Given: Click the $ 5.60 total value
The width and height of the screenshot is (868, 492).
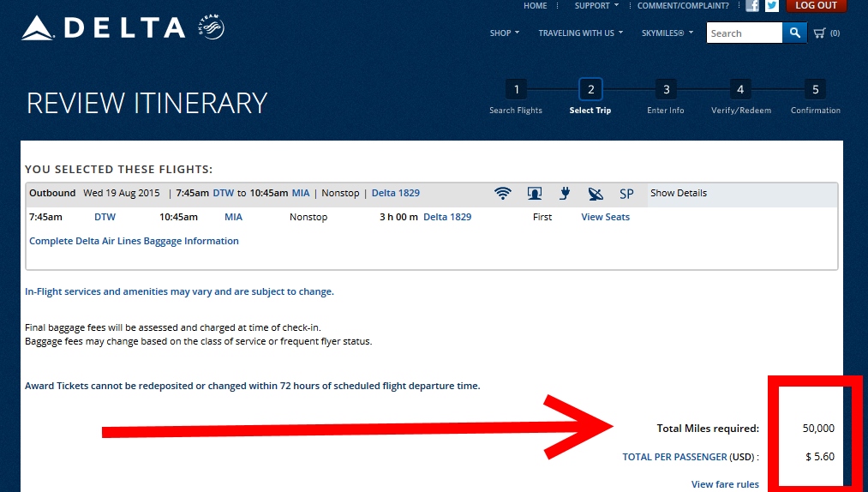Looking at the screenshot, I should click(x=820, y=457).
